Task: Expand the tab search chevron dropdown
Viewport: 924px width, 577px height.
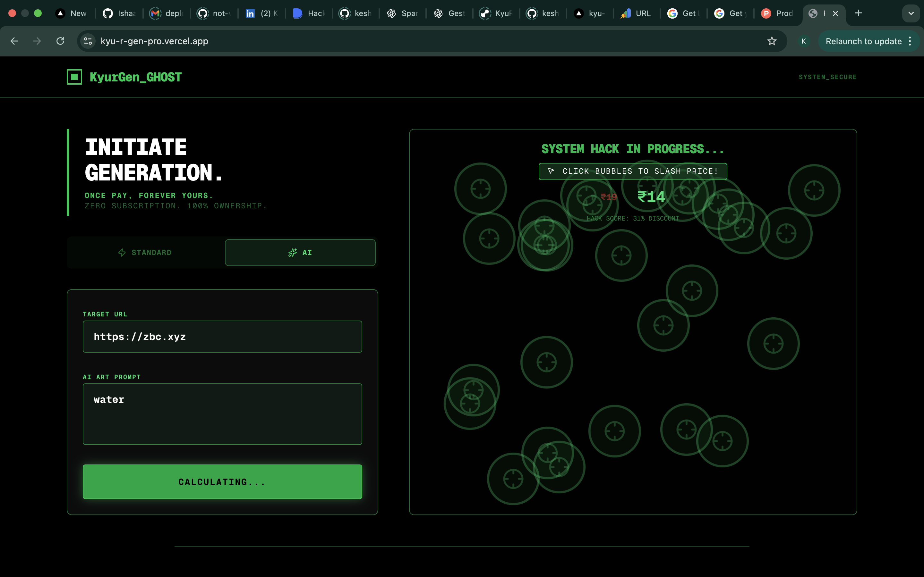Action: (x=911, y=13)
